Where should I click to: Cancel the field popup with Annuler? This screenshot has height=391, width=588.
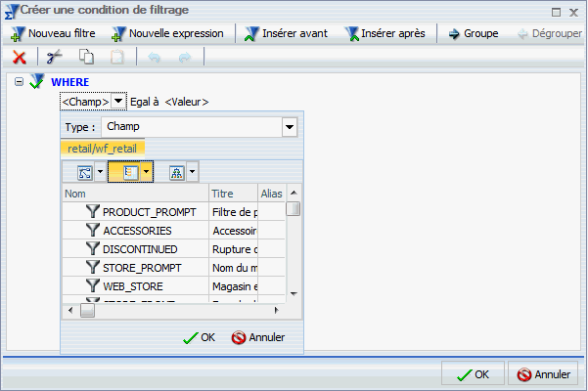coord(258,337)
